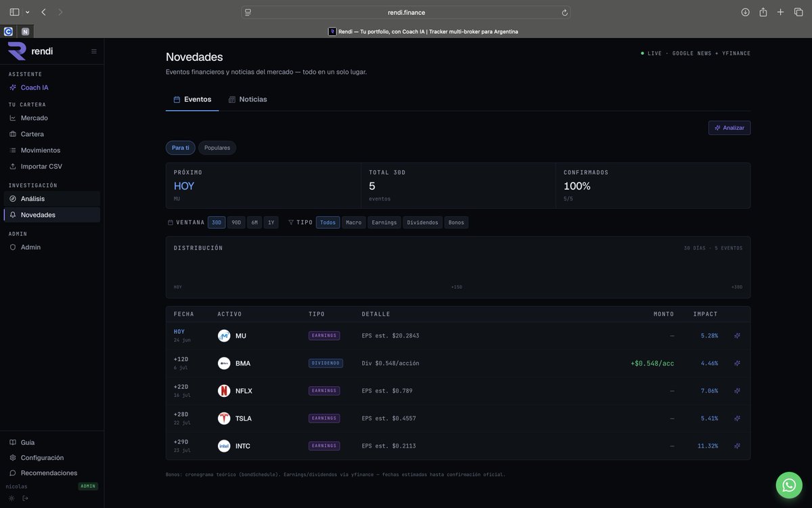Click the TSLA ticker text
Image resolution: width=812 pixels, height=508 pixels.
(x=244, y=419)
